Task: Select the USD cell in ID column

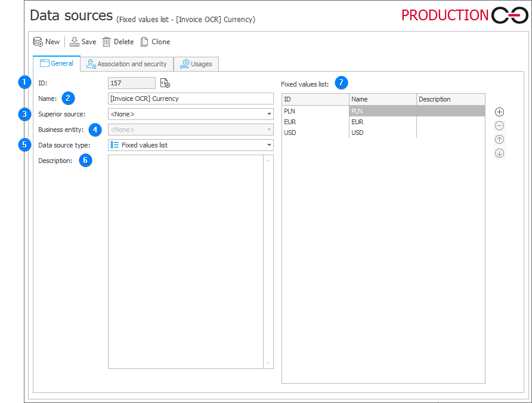Action: coord(315,133)
